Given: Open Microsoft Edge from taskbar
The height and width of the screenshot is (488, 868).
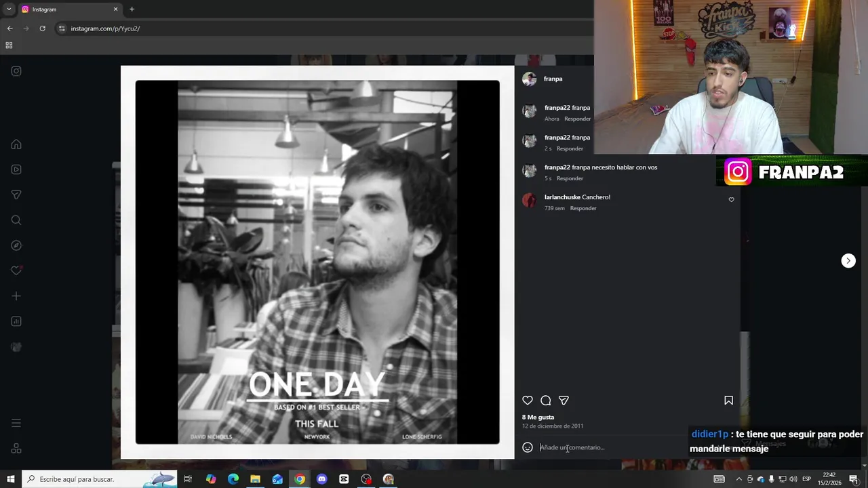Looking at the screenshot, I should [233, 479].
